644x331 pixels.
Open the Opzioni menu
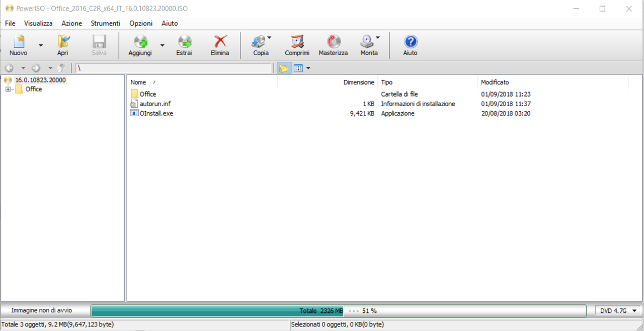coord(141,23)
